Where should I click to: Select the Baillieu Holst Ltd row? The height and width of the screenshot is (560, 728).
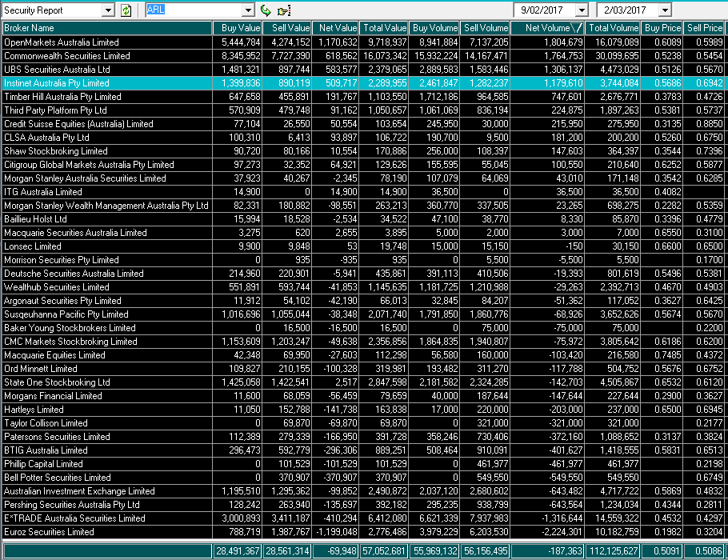pyautogui.click(x=363, y=219)
